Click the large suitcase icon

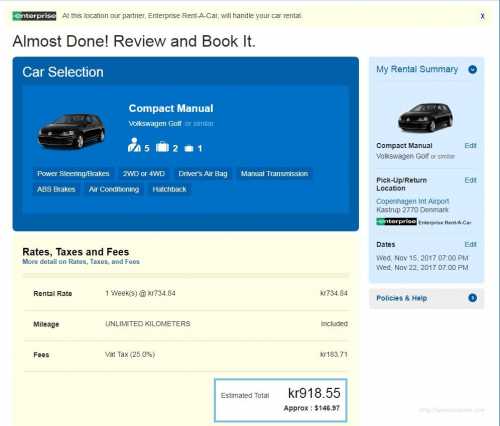(163, 147)
